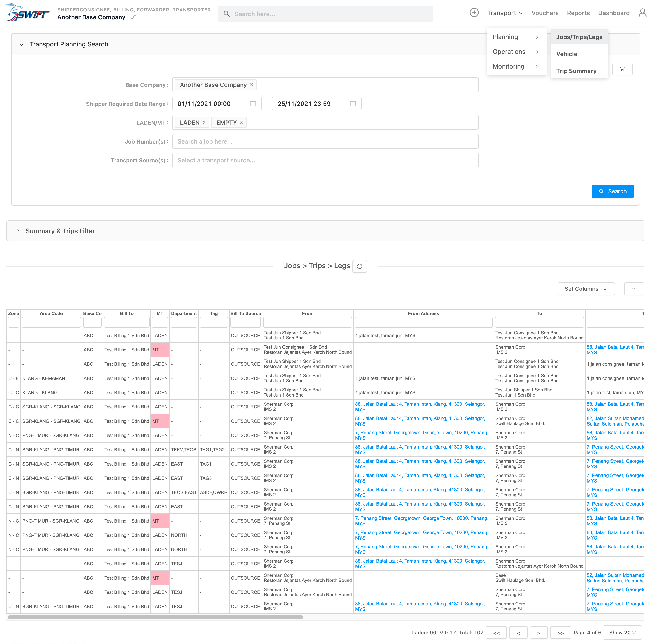
Task: Click the filter funnel icon button
Action: click(622, 69)
